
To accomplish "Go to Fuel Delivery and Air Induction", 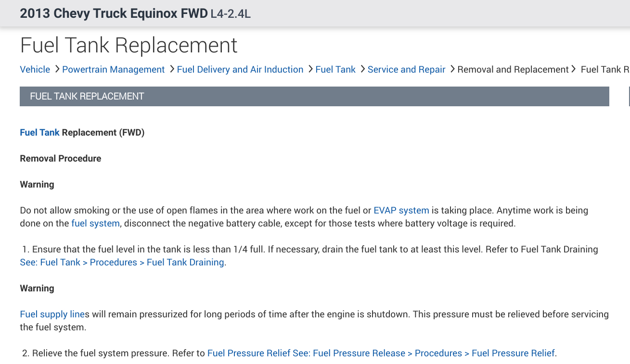I will click(x=240, y=70).
